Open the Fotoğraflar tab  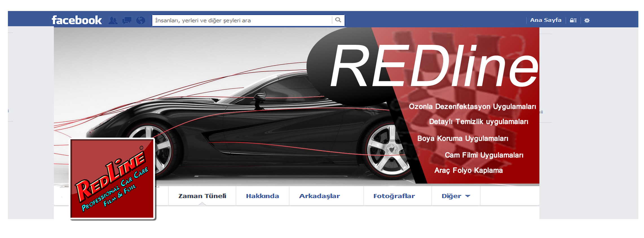pyautogui.click(x=394, y=196)
